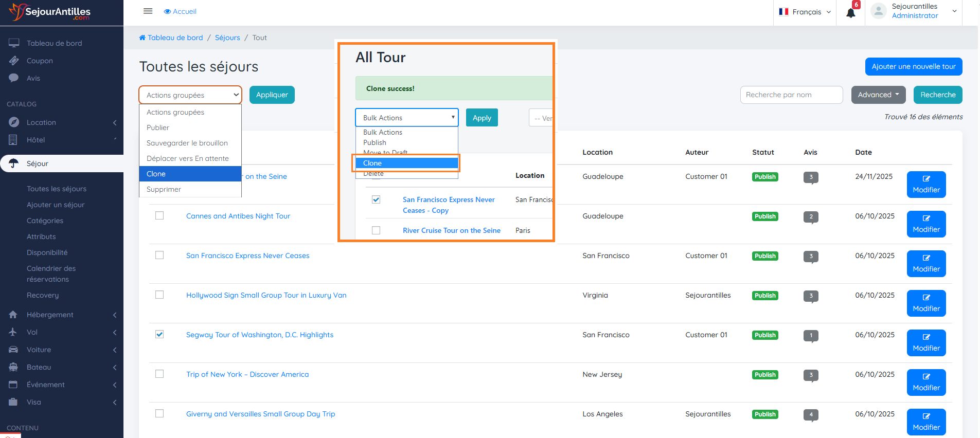Check the Cannes and Antibes Night Tour checkbox
The width and height of the screenshot is (980, 438).
[159, 216]
